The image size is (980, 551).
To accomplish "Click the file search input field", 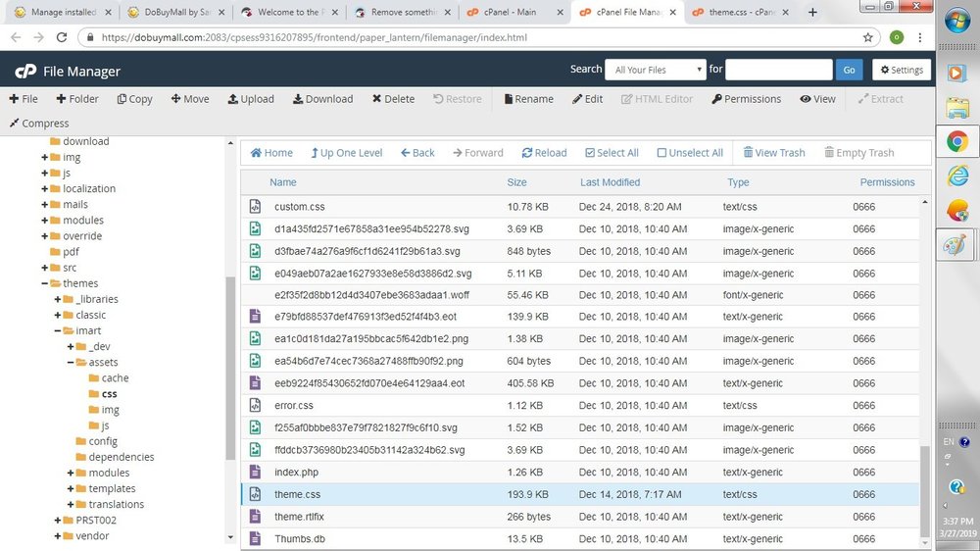I will pos(778,70).
